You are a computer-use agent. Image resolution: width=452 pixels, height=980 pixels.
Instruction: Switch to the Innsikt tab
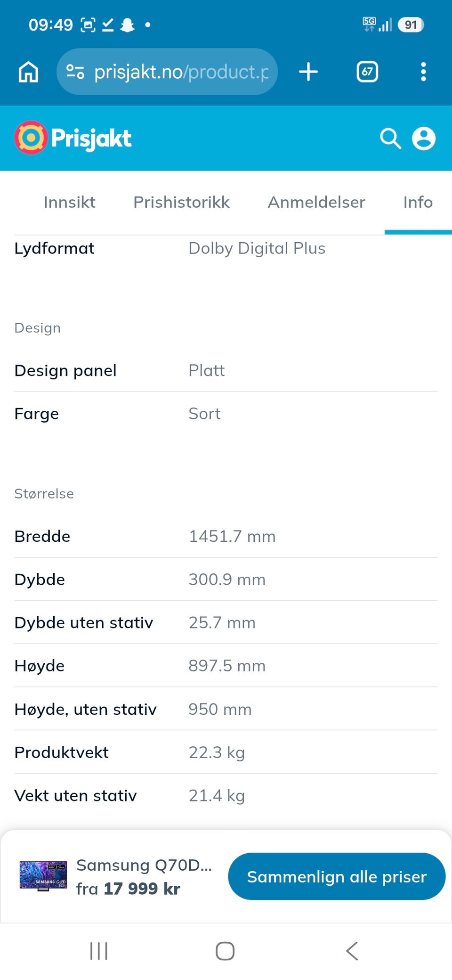70,202
